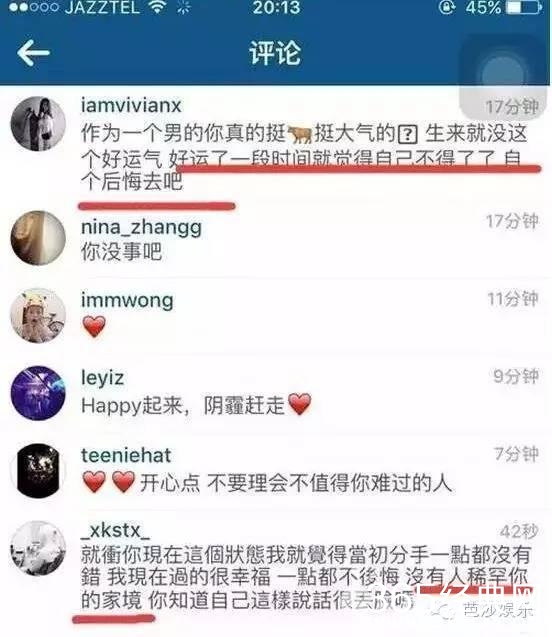Tap the Wi-Fi icon in status bar

click(x=158, y=8)
